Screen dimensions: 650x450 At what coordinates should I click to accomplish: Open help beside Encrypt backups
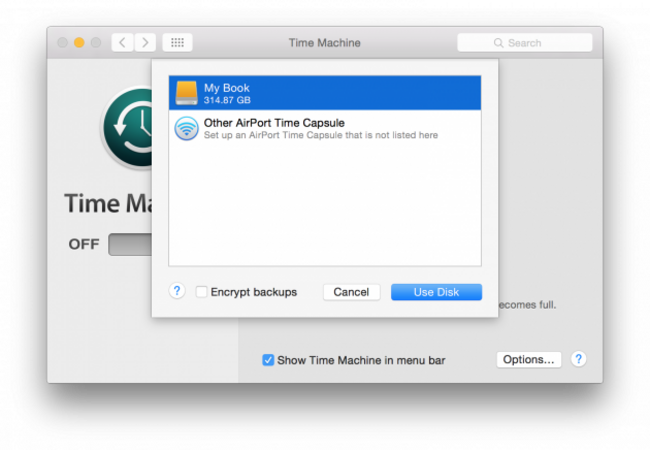[x=177, y=291]
